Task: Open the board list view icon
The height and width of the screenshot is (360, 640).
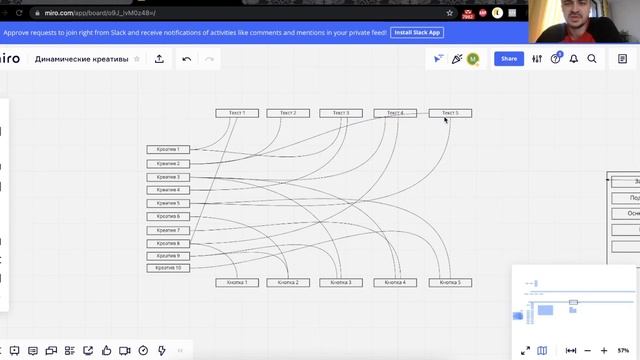Action: pyautogui.click(x=70, y=351)
